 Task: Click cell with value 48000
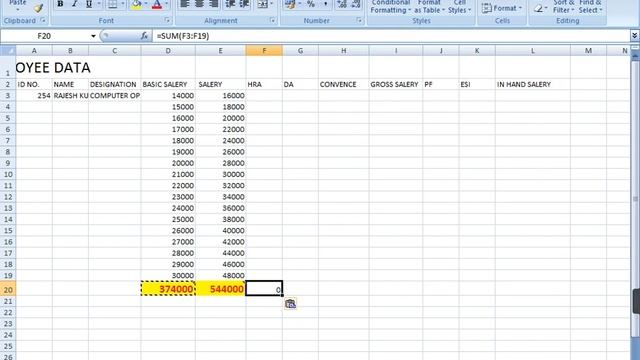[220, 276]
